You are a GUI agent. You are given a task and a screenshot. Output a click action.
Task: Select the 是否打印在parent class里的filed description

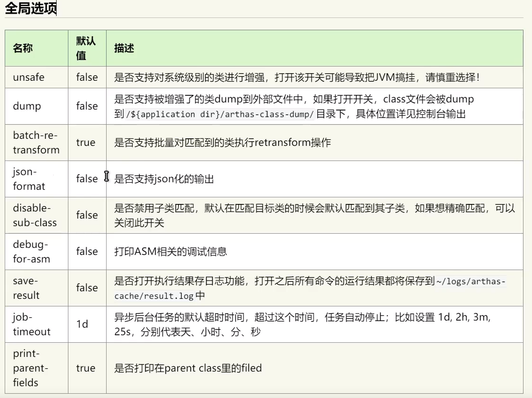click(x=188, y=368)
